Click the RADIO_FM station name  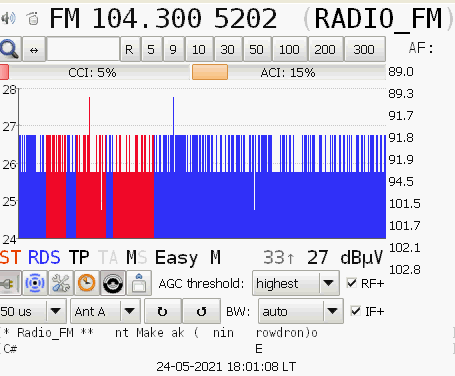click(x=379, y=19)
